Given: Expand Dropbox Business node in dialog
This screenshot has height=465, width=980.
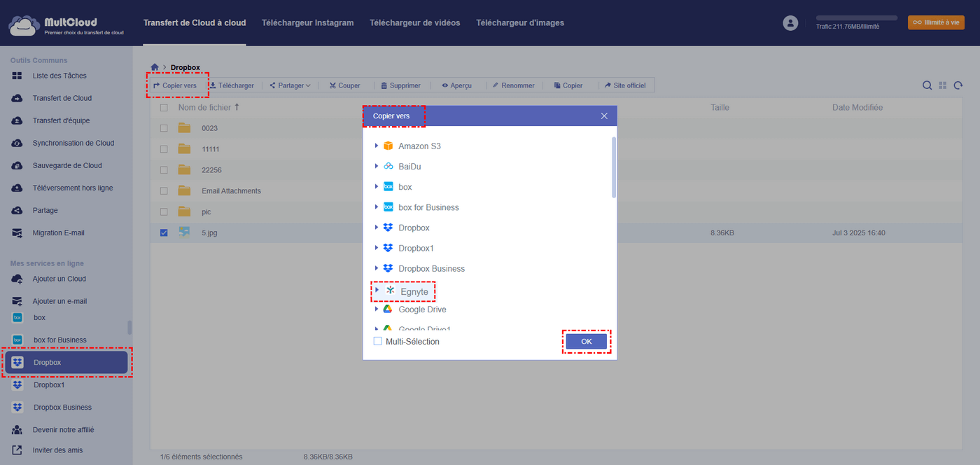Looking at the screenshot, I should click(377, 268).
